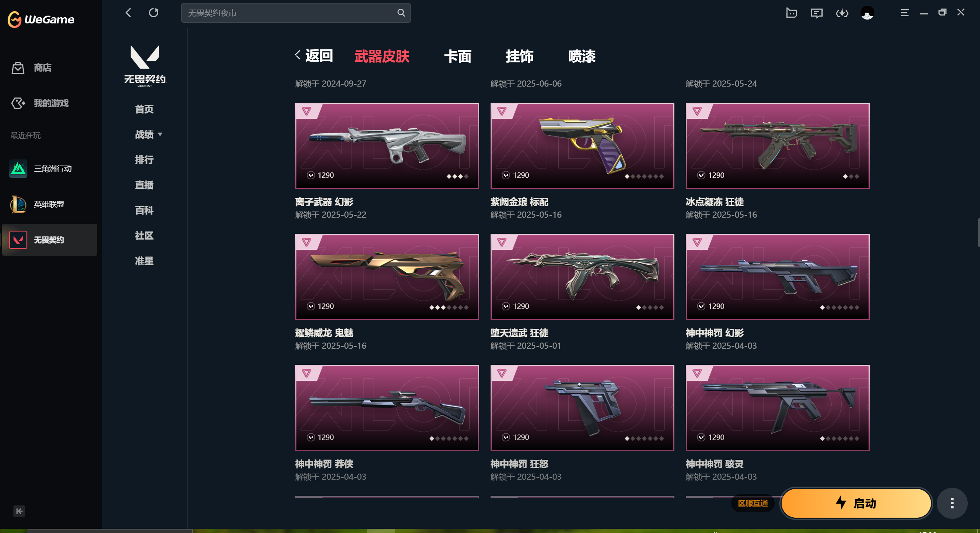Switch to the 卡面 tab
This screenshot has height=533, width=980.
458,56
